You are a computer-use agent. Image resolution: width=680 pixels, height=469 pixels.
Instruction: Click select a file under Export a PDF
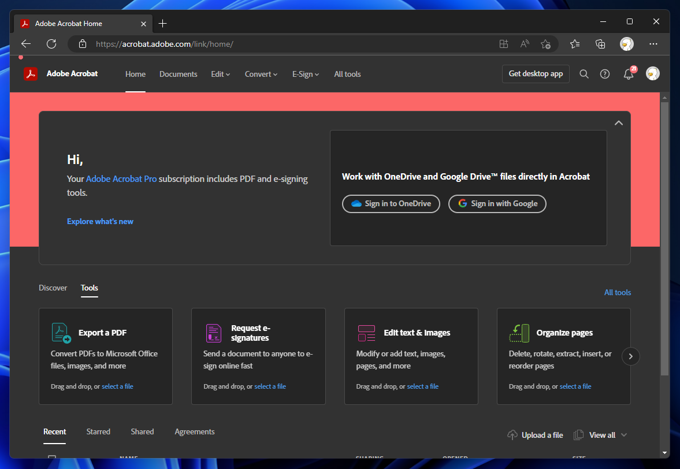coord(117,387)
